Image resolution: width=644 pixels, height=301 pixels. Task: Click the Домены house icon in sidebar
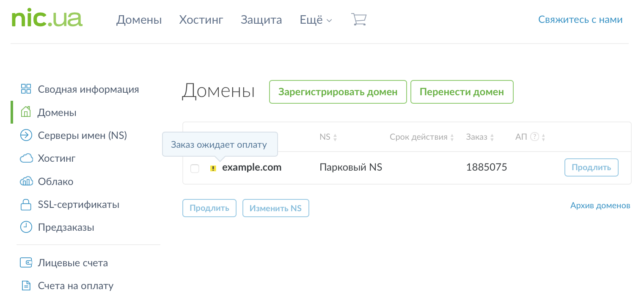coord(26,113)
